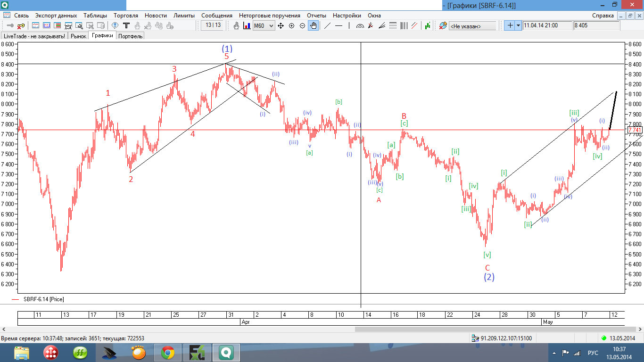
Task: Click the taskbar clock 10:37
Action: 619,349
